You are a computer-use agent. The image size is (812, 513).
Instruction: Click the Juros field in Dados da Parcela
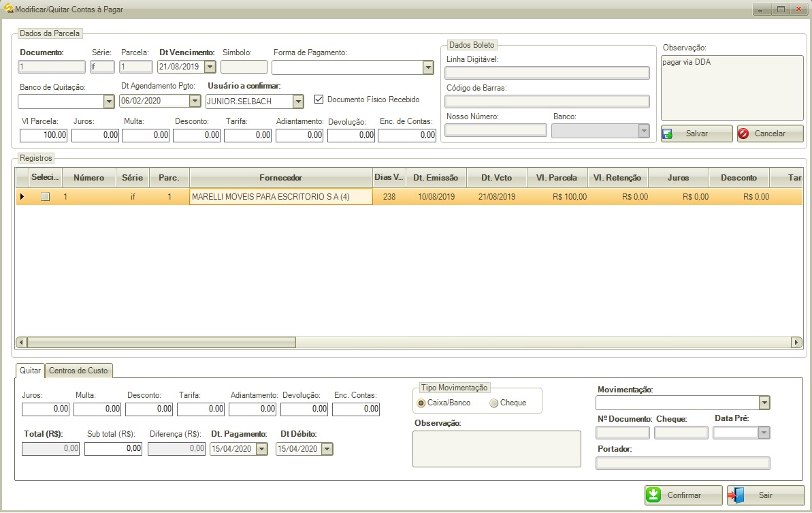[95, 136]
